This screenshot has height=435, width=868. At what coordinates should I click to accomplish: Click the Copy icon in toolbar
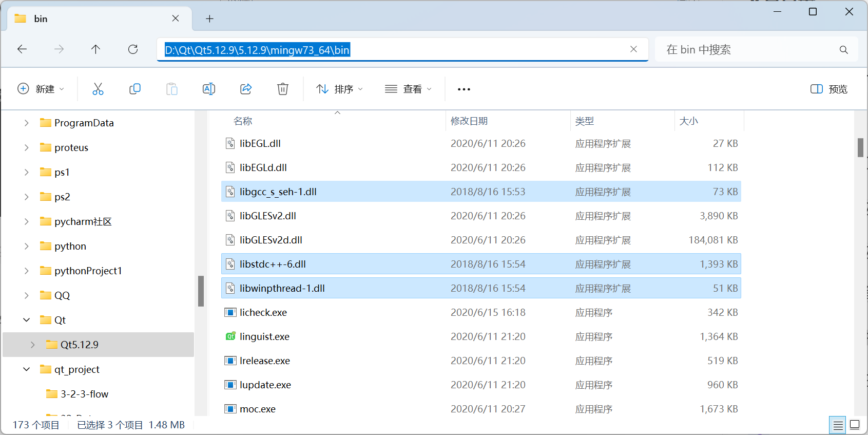click(135, 89)
